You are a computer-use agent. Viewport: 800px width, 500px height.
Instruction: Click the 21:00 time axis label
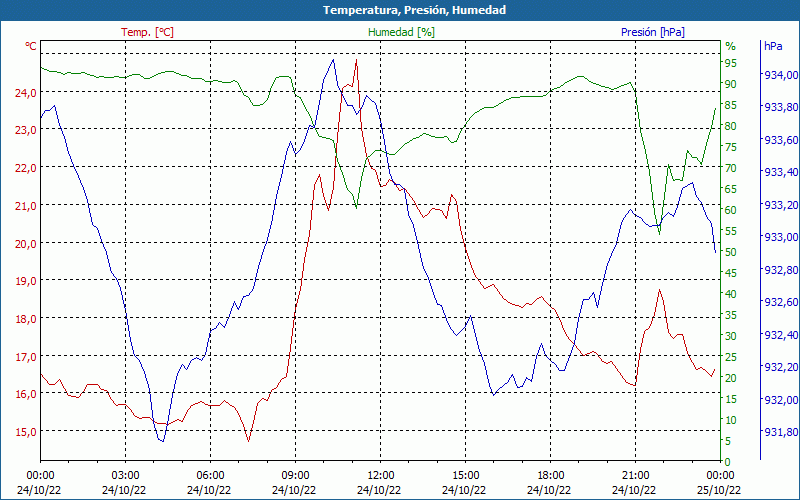point(635,476)
